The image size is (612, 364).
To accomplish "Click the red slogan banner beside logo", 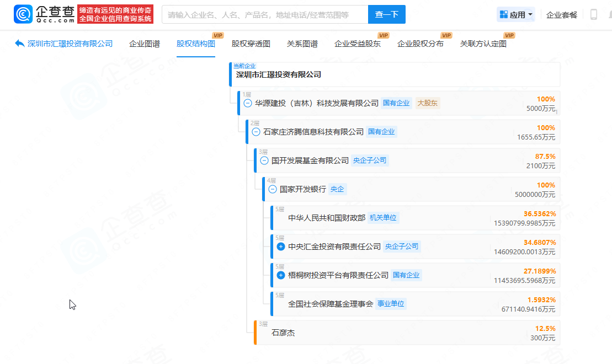I will (x=115, y=14).
